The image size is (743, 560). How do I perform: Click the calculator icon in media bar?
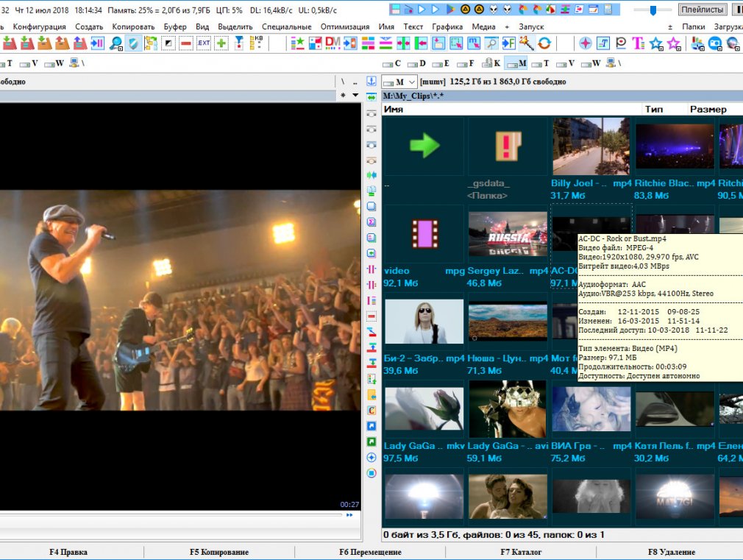pos(608,9)
